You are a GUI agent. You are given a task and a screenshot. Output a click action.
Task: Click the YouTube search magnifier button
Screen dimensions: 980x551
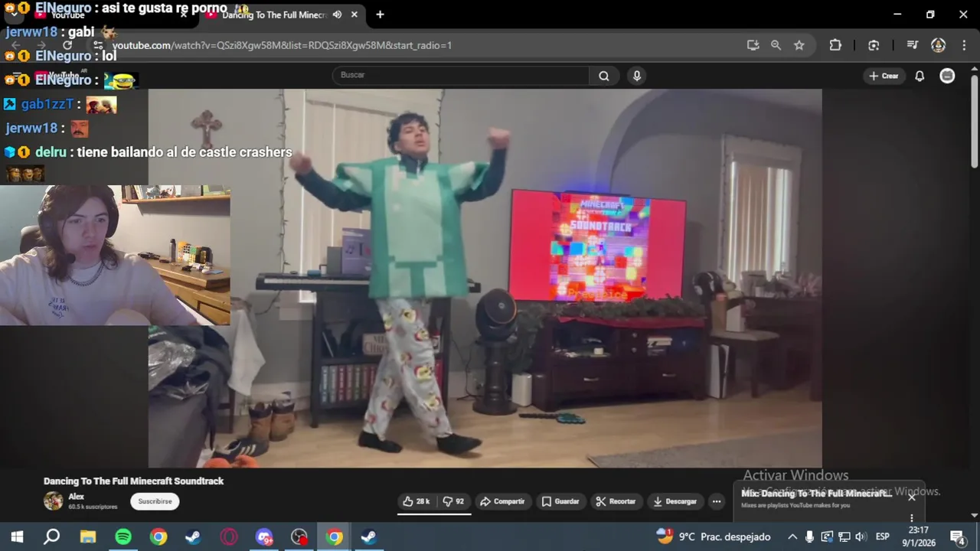point(604,75)
